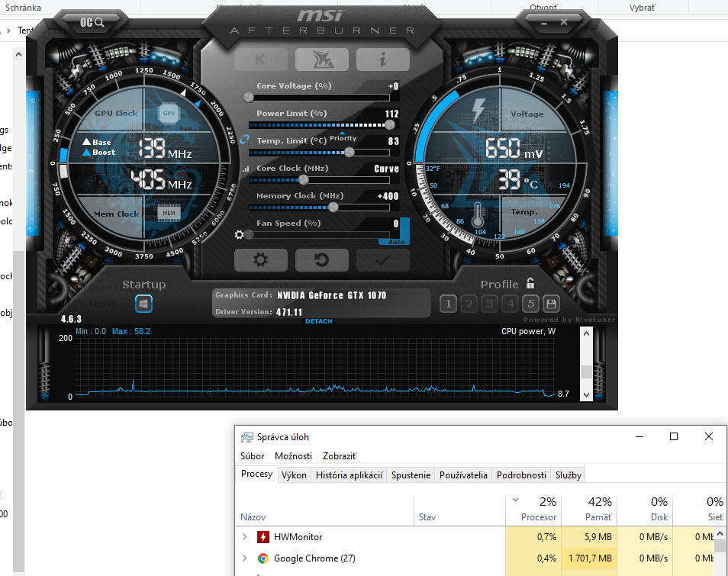Screen dimensions: 728x576
Task: Click the monitoring graph scroll up arrow
Action: pos(586,333)
